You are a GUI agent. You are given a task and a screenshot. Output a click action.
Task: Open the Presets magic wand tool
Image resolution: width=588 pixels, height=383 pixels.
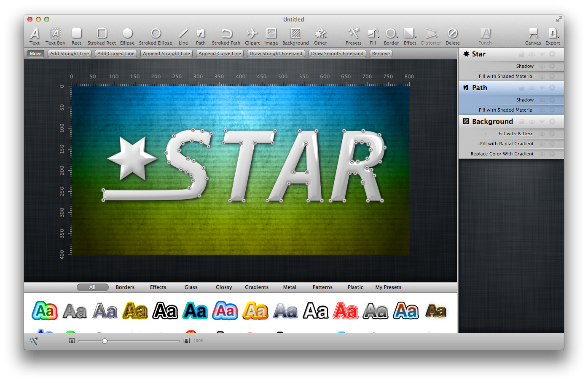tap(353, 34)
